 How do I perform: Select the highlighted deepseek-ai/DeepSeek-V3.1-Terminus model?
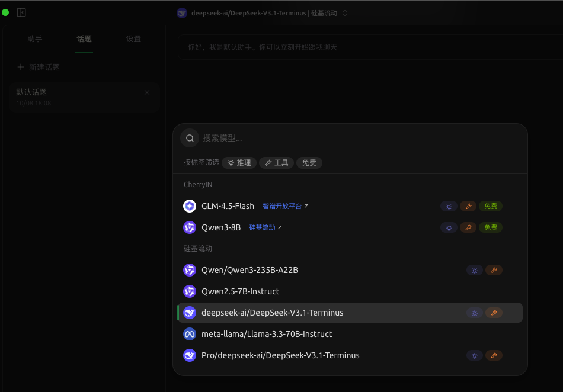[350, 313]
